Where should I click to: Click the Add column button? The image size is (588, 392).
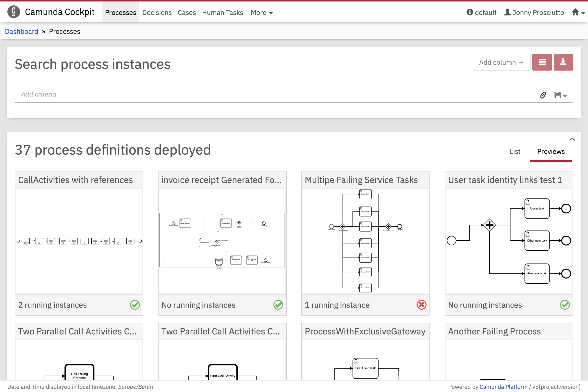(x=501, y=62)
